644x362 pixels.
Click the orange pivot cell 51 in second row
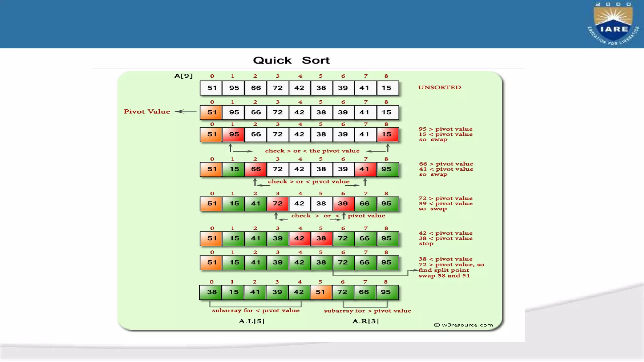pos(211,112)
